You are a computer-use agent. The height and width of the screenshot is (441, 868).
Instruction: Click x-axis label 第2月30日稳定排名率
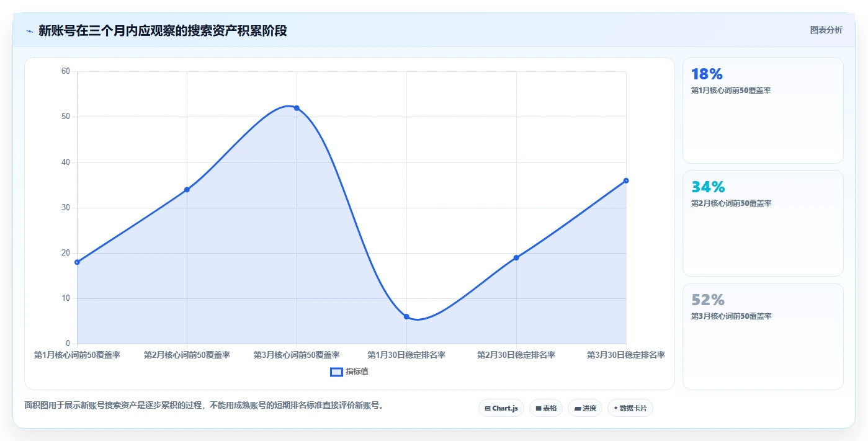point(516,355)
